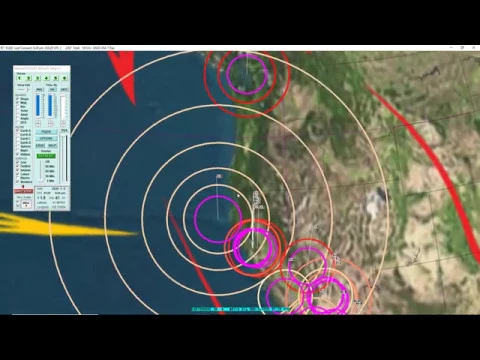Toggle the Lakes surface checkbox
Viewport: 480px width, 360px height.
coord(18,174)
